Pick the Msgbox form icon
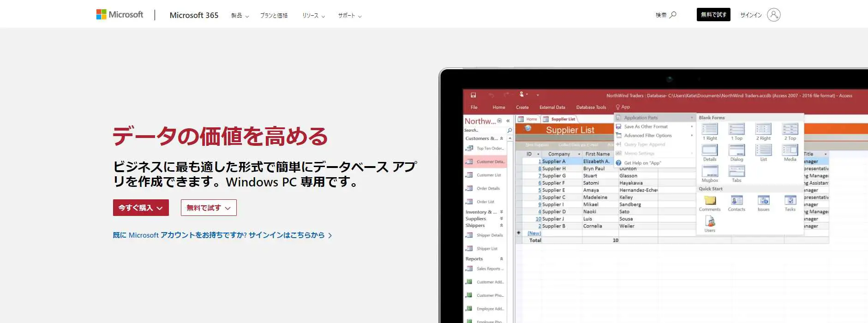The width and height of the screenshot is (868, 323). point(710,171)
